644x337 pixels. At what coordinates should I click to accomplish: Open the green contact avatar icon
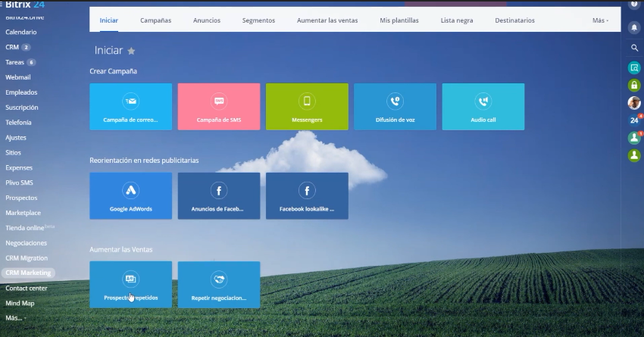click(634, 155)
